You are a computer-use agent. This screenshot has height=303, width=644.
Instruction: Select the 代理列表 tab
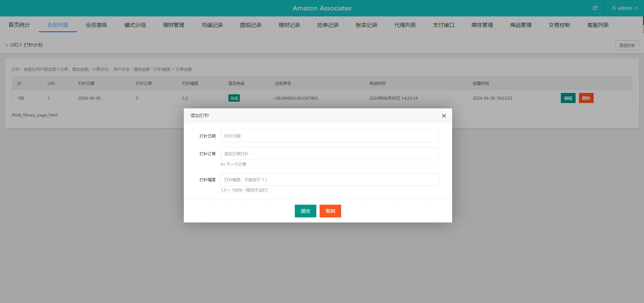(x=405, y=25)
